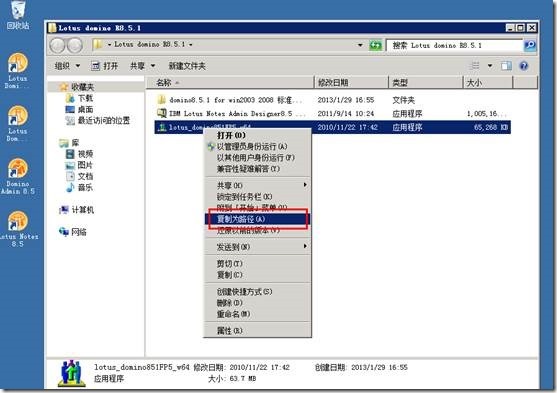Click the Lotus domino R8.5.1 breadcrumb
Screen dimensions: 557x393
149,44
